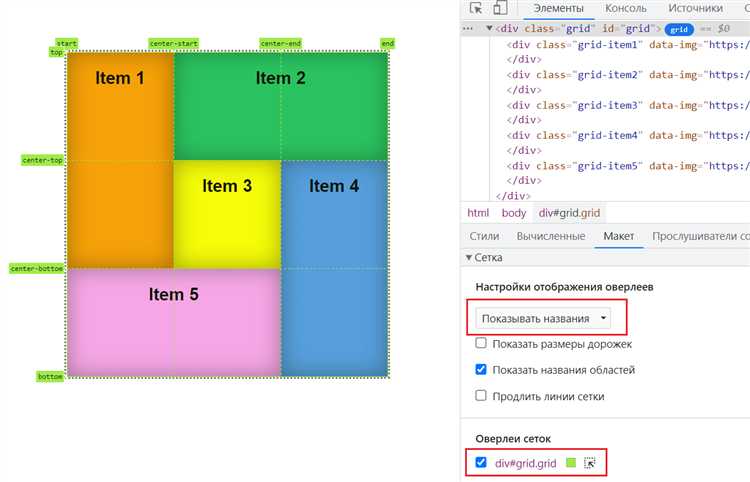The height and width of the screenshot is (482, 750).
Task: Switch to the Стили pane tab
Action: [x=484, y=236]
